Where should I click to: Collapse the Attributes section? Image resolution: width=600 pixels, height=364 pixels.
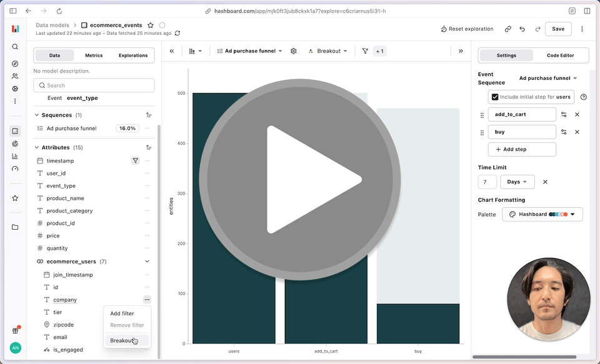[37, 147]
